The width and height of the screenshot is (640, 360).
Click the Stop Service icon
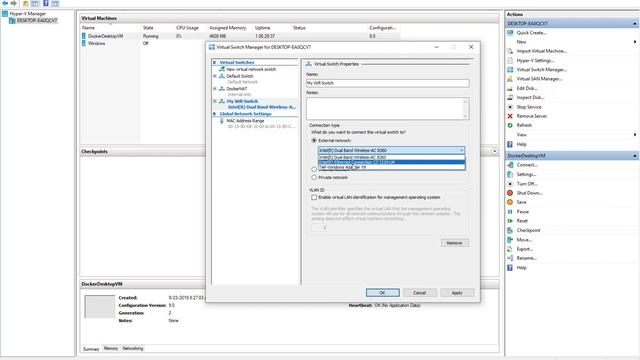point(510,107)
